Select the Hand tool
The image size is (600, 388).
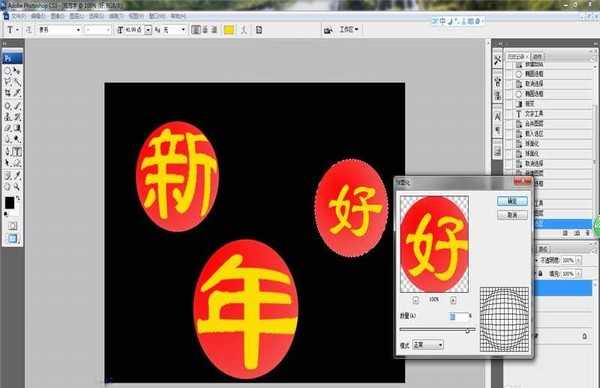coord(8,187)
